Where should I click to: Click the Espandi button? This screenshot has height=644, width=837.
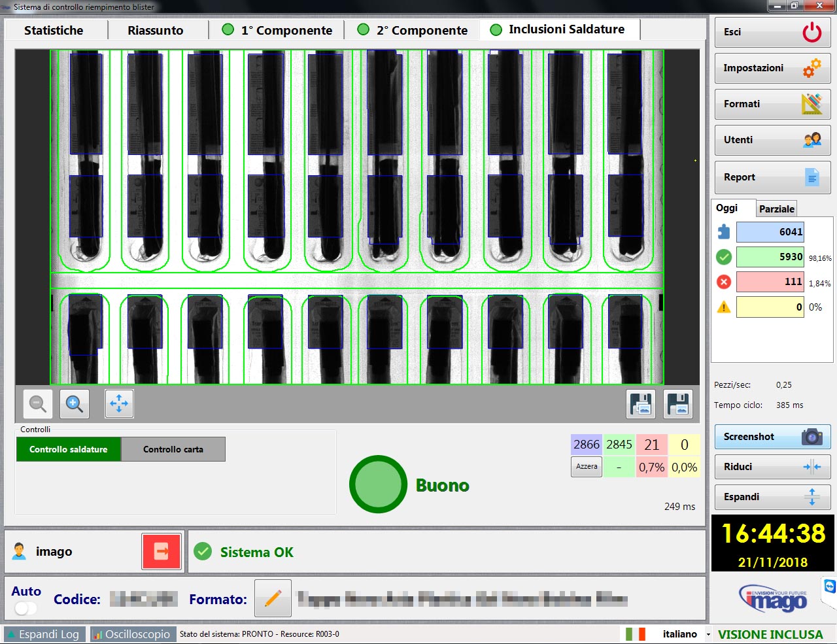pos(772,497)
